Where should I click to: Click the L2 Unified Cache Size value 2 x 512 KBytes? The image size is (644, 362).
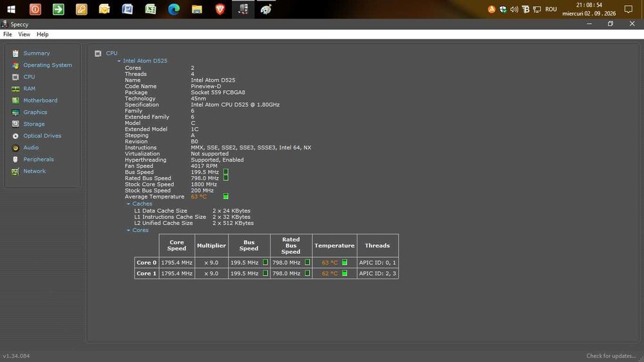pos(233,223)
